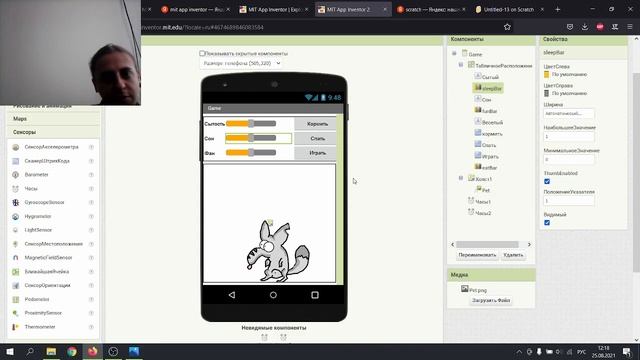640x360 pixels.
Task: Collapse the Холст1 canvas tree node
Action: pyautogui.click(x=461, y=178)
